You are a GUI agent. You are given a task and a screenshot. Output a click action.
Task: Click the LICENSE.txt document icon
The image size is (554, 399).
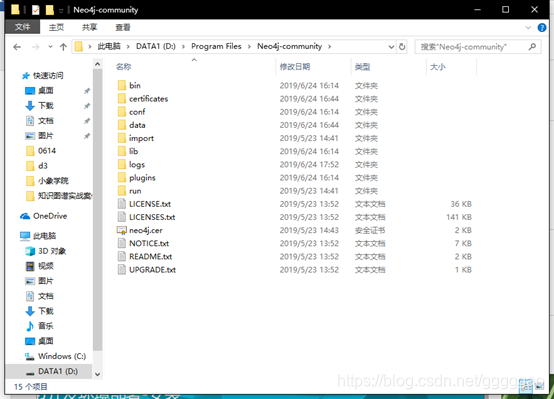pos(122,204)
